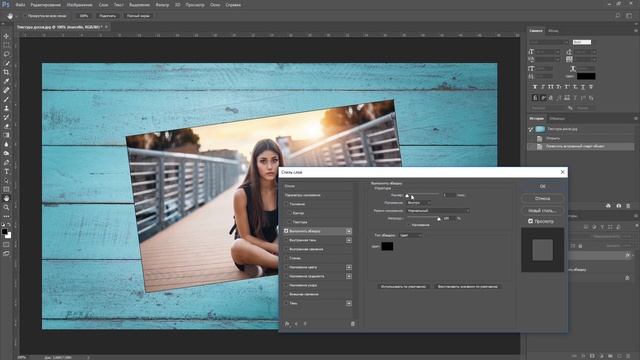Open Изображение menu
Image resolution: width=640 pixels, height=360 pixels.
(x=80, y=5)
